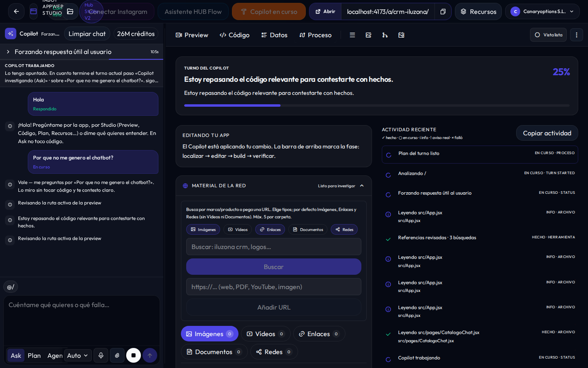The height and width of the screenshot is (368, 588).
Task: Click Añadir URL button
Action: point(274,307)
